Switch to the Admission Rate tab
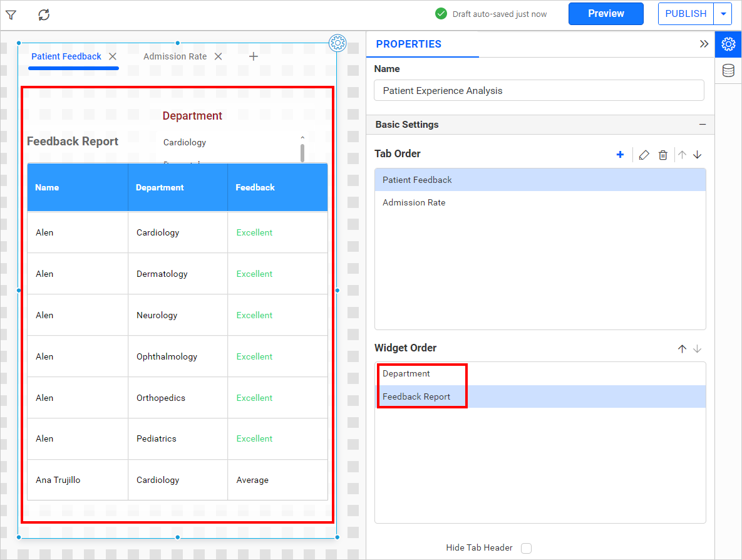The width and height of the screenshot is (742, 560). point(175,56)
